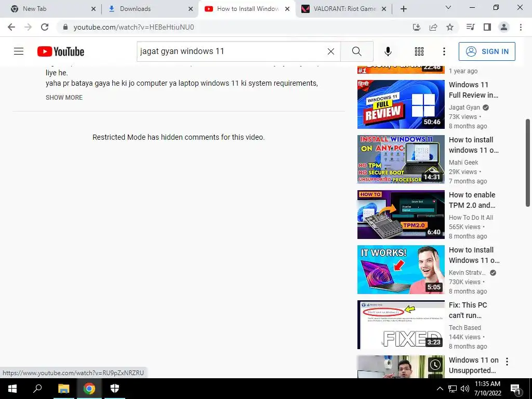Expand description with SHOW MORE
This screenshot has width=532, height=399.
64,97
